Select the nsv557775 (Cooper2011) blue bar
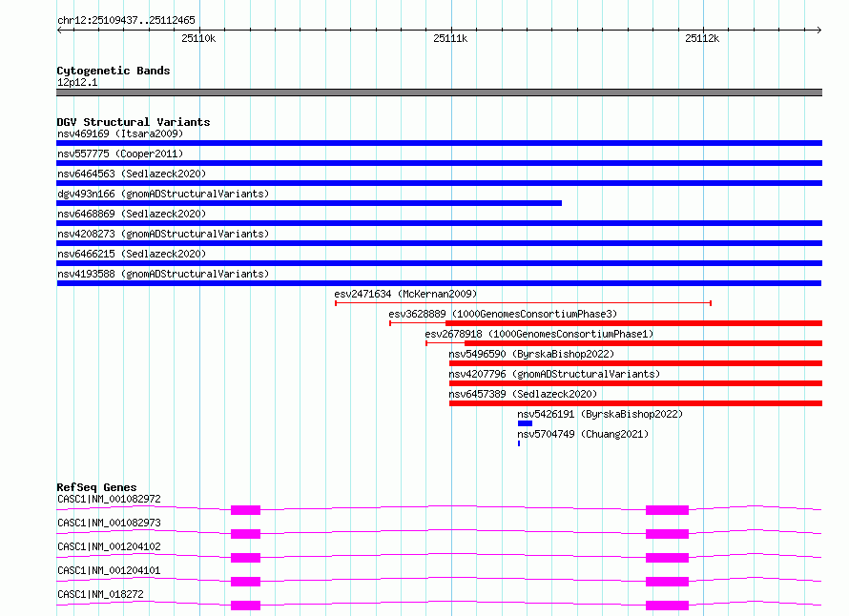This screenshot has height=616, width=849. pyautogui.click(x=439, y=163)
